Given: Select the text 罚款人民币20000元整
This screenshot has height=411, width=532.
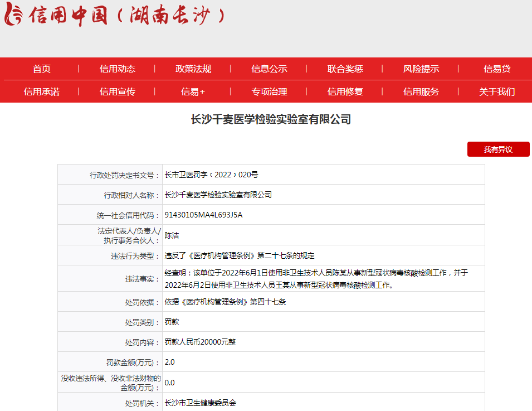Looking at the screenshot, I should coord(200,342).
